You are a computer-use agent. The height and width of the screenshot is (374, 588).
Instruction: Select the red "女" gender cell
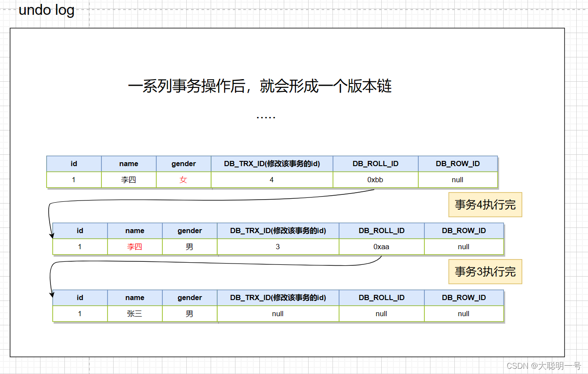pos(184,180)
